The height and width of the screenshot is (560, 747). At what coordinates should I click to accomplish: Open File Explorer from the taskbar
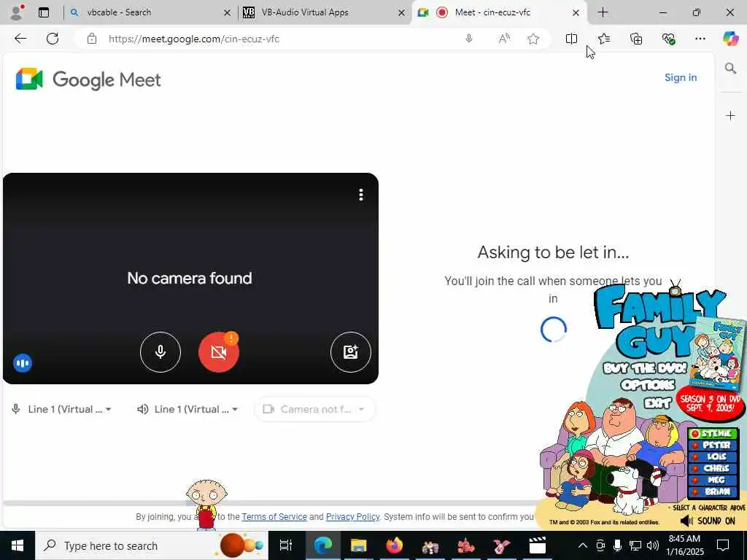pyautogui.click(x=359, y=545)
